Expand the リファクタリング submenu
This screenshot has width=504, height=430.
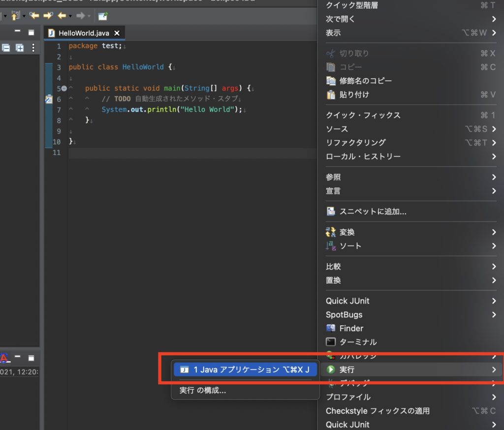pos(410,143)
